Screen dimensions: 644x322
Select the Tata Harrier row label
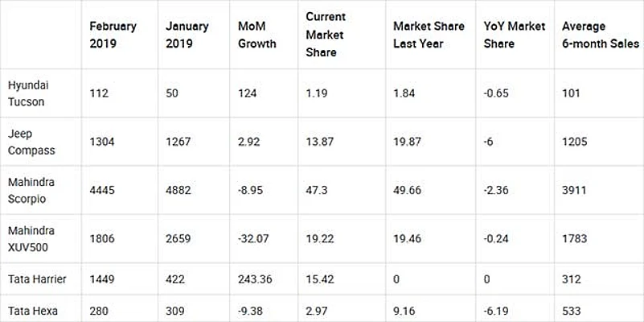pos(37,279)
